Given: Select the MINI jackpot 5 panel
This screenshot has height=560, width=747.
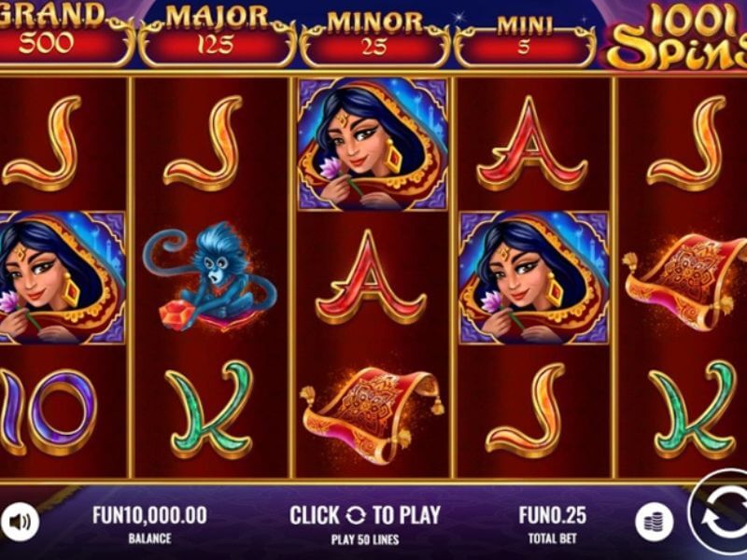Looking at the screenshot, I should 525,40.
